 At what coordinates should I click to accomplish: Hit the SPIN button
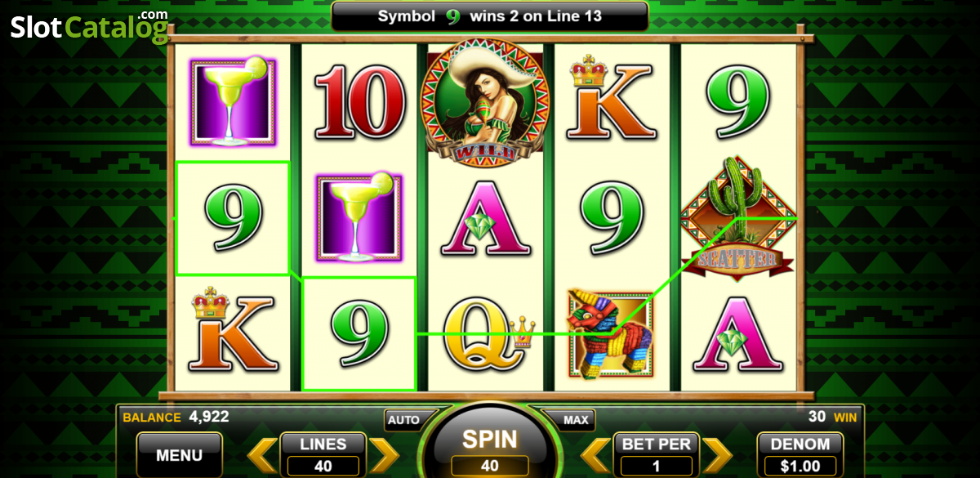(490, 445)
